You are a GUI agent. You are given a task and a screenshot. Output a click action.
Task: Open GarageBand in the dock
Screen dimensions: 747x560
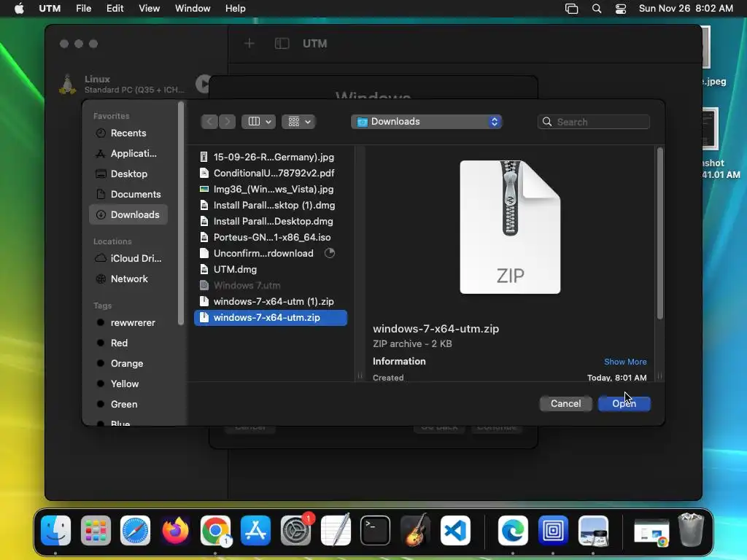(x=415, y=530)
